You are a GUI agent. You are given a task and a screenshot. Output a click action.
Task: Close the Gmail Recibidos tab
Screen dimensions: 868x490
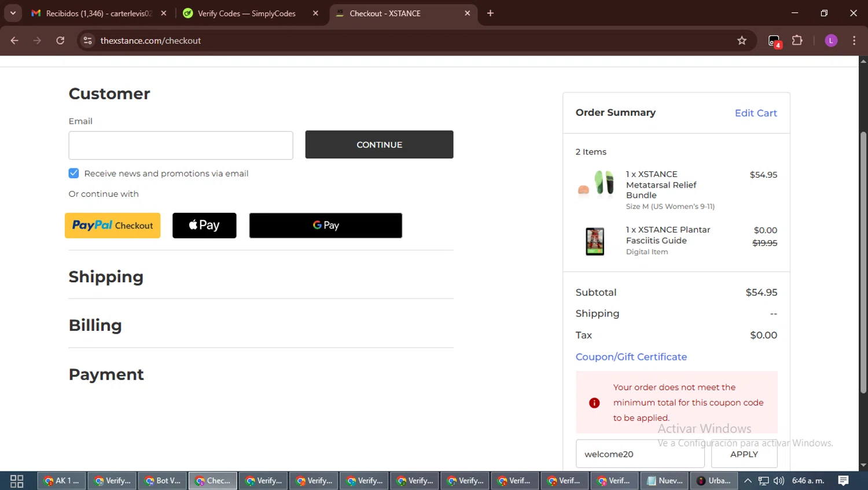[164, 13]
